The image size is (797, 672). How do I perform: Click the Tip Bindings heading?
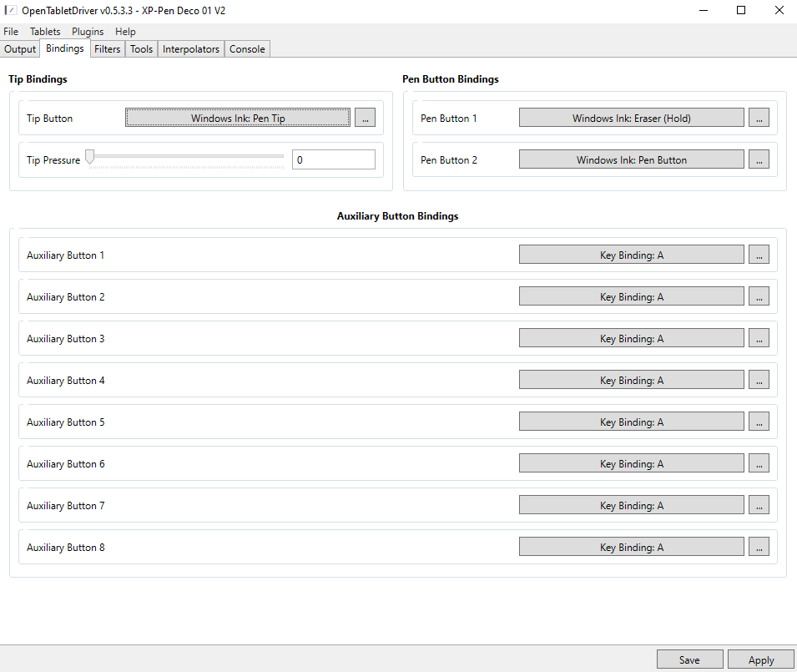coord(38,78)
